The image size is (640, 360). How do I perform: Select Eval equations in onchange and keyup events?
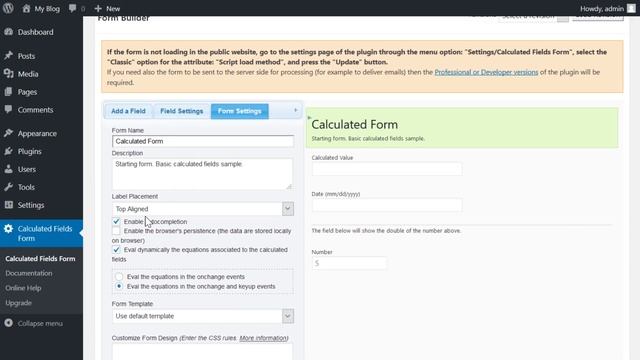pos(119,287)
